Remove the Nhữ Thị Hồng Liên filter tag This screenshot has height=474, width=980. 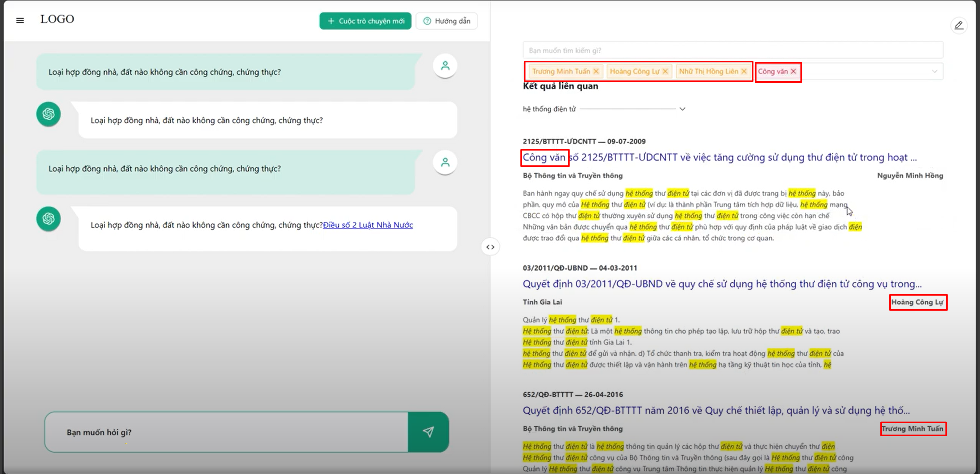tap(744, 71)
